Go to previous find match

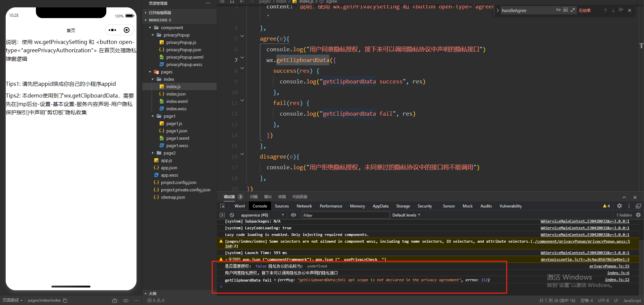(x=605, y=10)
